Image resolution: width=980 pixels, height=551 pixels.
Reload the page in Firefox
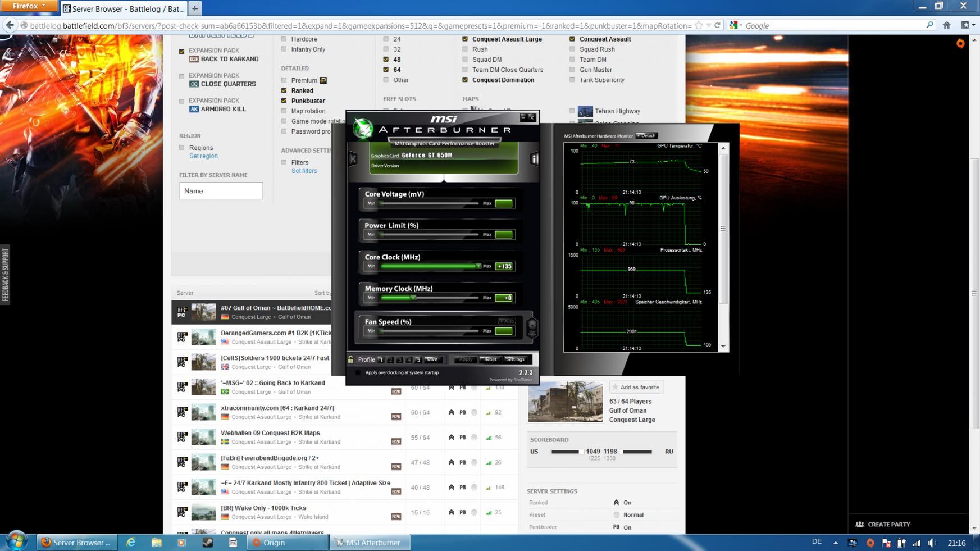(x=717, y=25)
